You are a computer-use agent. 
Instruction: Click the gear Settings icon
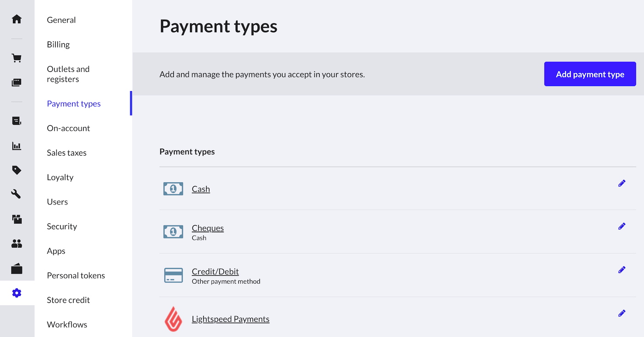17,293
